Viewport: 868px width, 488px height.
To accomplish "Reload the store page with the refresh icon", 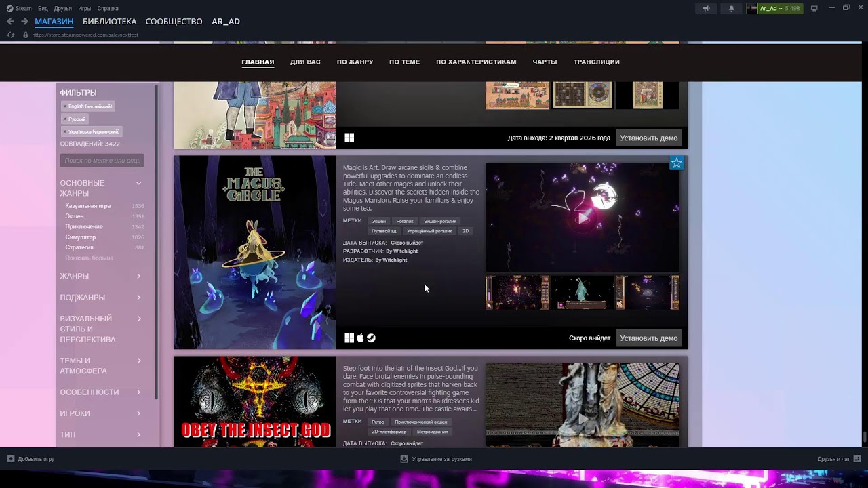I will (11, 35).
